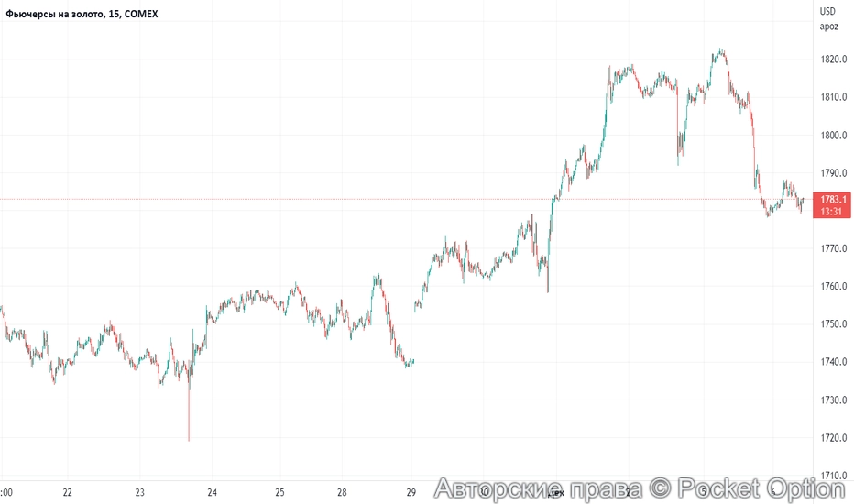
Task: Click date 24 on the time axis
Action: [212, 491]
